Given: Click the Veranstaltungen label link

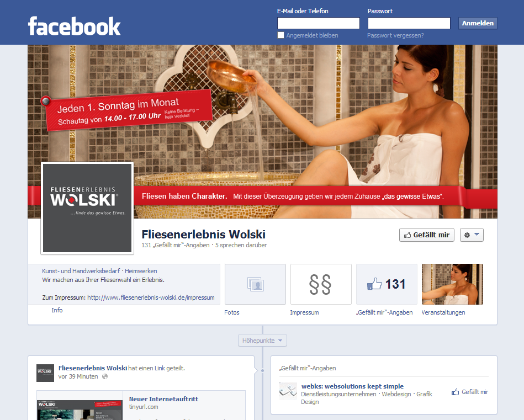Looking at the screenshot, I should pyautogui.click(x=443, y=312).
